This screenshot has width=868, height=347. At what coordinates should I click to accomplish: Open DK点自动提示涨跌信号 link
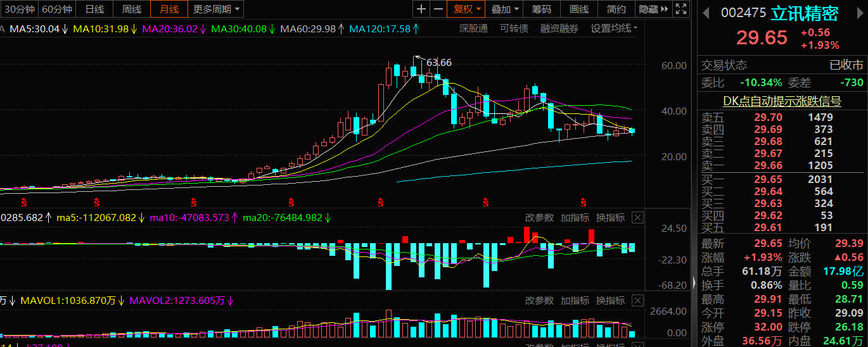pyautogui.click(x=782, y=101)
